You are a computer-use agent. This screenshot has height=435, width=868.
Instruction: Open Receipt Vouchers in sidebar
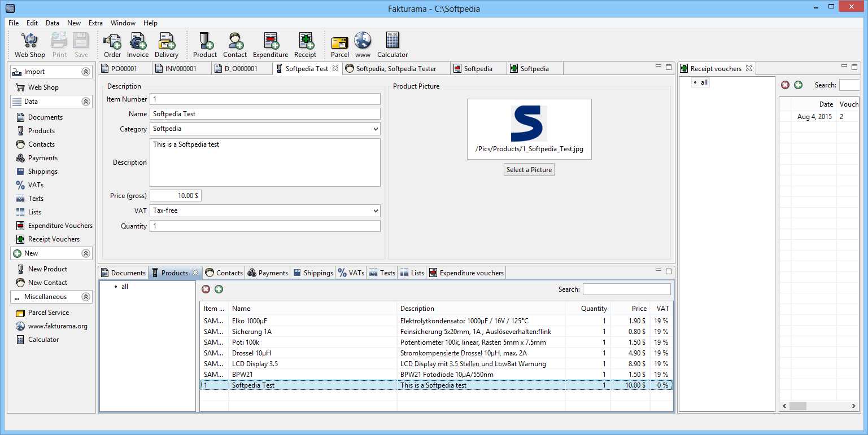(48, 239)
